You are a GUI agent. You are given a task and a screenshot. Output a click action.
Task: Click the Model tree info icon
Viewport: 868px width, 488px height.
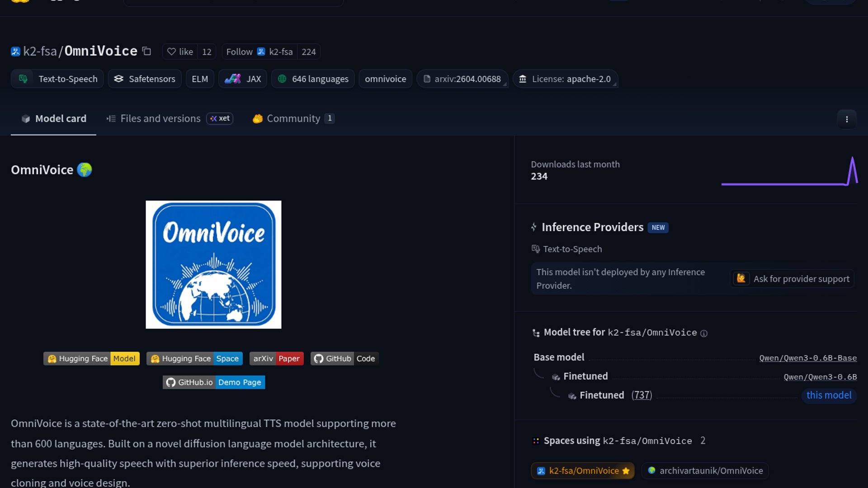704,333
